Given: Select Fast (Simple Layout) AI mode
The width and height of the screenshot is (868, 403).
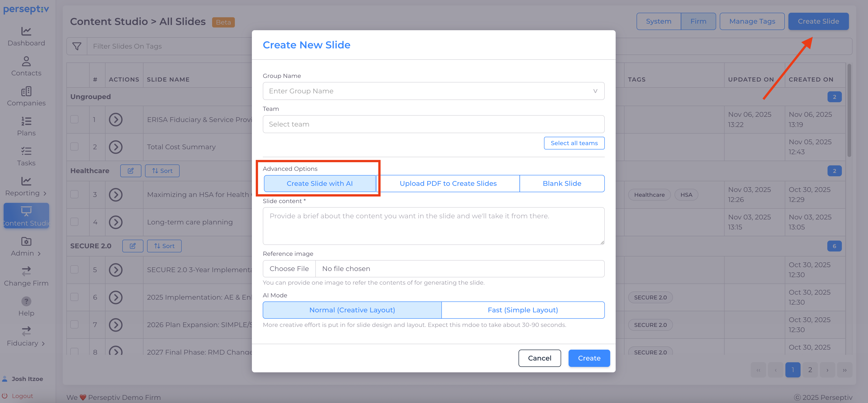Looking at the screenshot, I should (x=523, y=310).
